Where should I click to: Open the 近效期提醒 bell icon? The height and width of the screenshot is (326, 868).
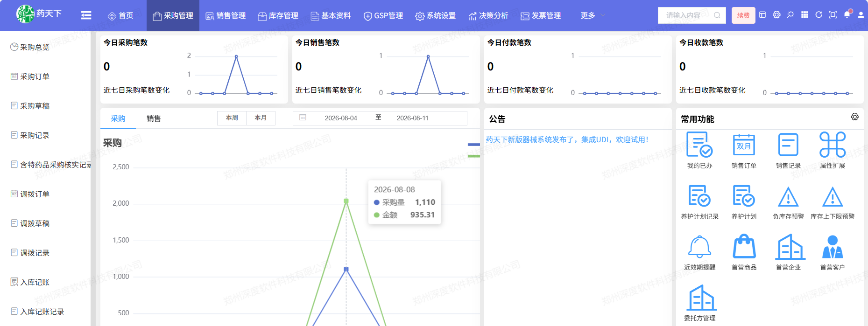pyautogui.click(x=699, y=247)
